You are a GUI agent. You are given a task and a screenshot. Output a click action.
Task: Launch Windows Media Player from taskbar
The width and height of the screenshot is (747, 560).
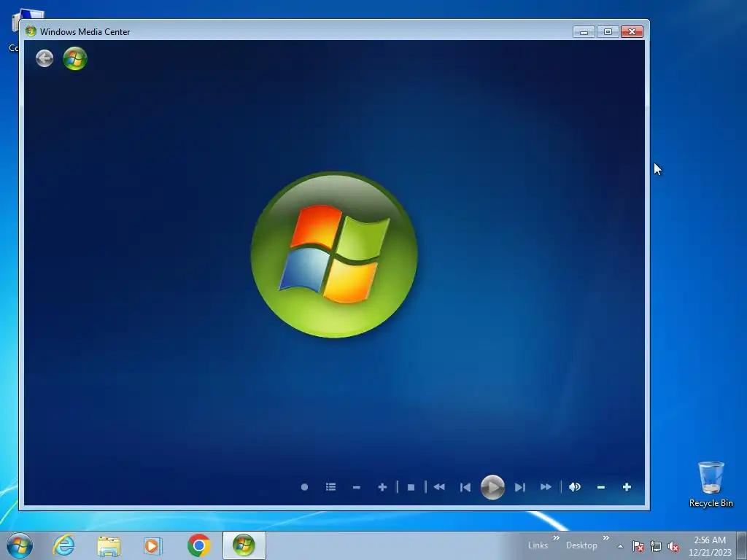[x=153, y=545]
